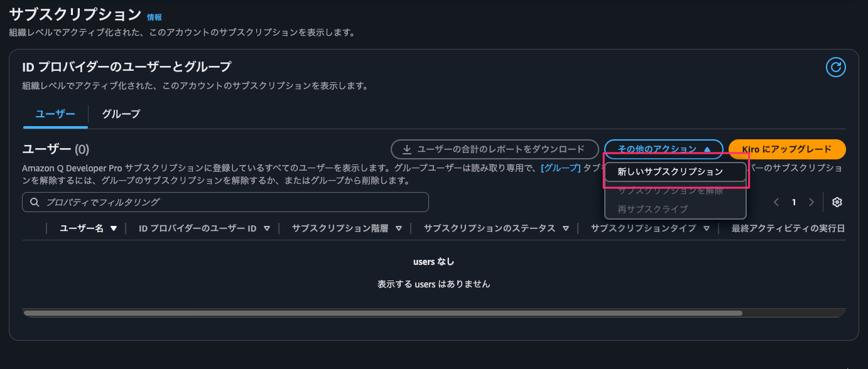Sort by サブスクリプションタイプ column
Image resolution: width=868 pixels, height=369 pixels.
pyautogui.click(x=707, y=228)
